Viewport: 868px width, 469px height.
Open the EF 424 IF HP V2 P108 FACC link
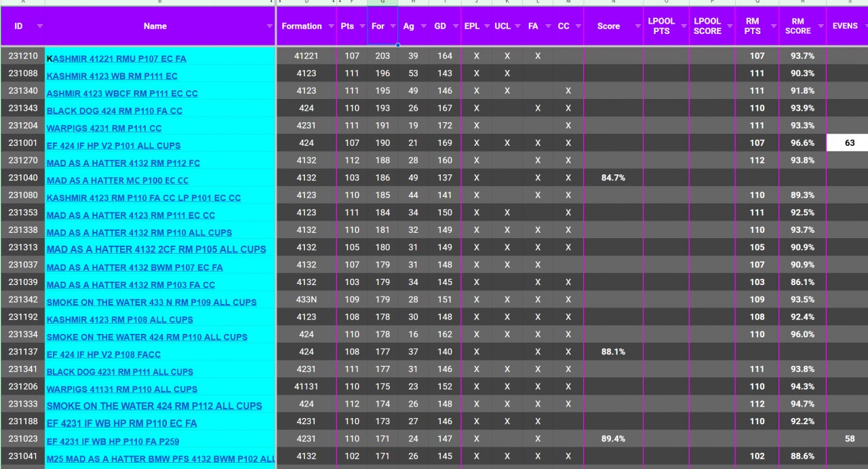[104, 354]
